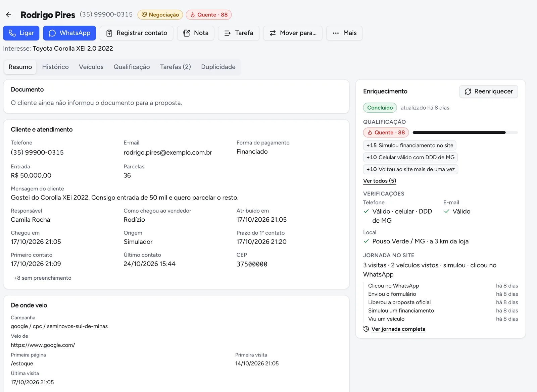Click '+10 Celular válido com DDD de MG'
The width and height of the screenshot is (537, 392).
[410, 157]
